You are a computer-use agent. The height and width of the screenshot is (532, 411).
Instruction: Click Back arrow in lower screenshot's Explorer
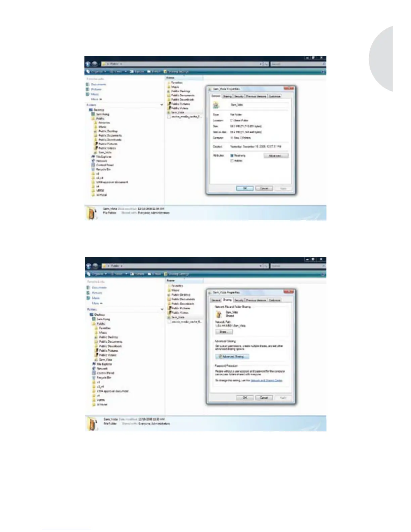(89, 266)
